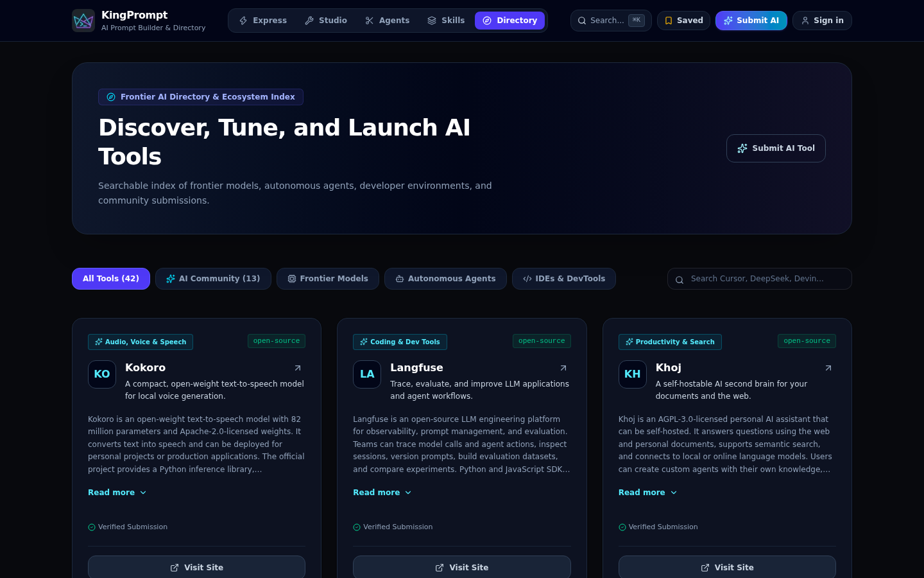Image resolution: width=924 pixels, height=578 pixels.
Task: Open Langfuse's external link arrow icon
Action: (563, 368)
